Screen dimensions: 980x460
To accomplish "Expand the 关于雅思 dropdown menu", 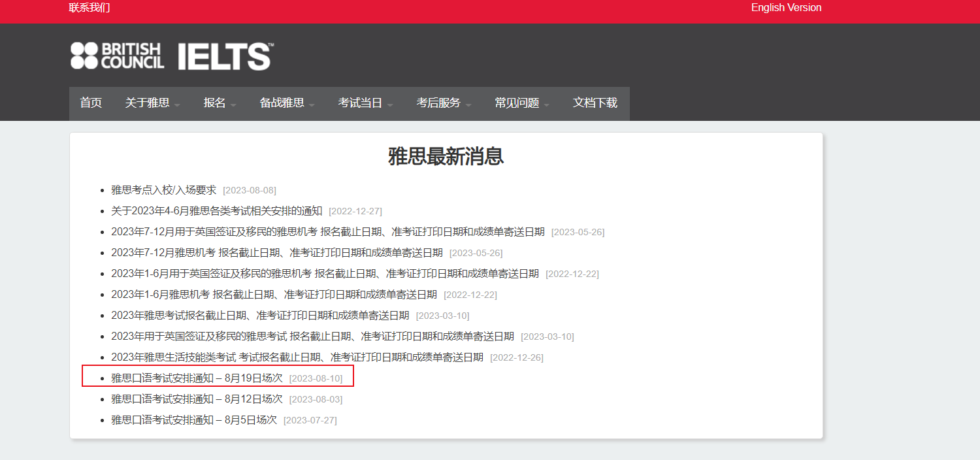I will pos(152,103).
